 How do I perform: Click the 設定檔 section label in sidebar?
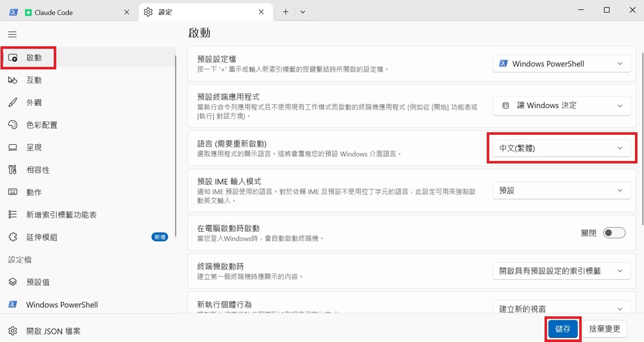[x=20, y=260]
